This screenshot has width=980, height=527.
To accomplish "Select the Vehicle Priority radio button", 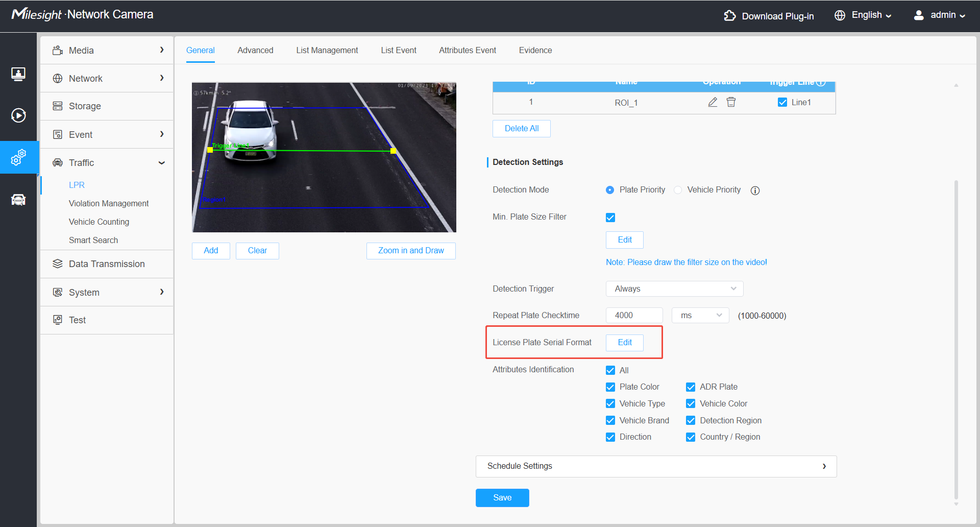I will tap(678, 190).
